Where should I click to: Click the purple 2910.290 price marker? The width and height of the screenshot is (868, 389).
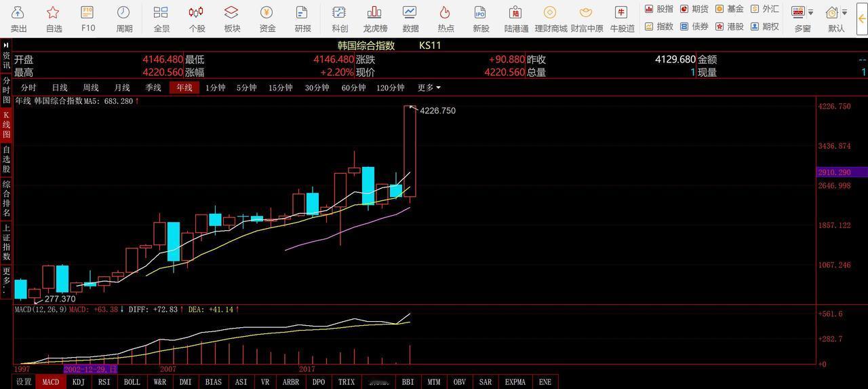click(x=842, y=172)
